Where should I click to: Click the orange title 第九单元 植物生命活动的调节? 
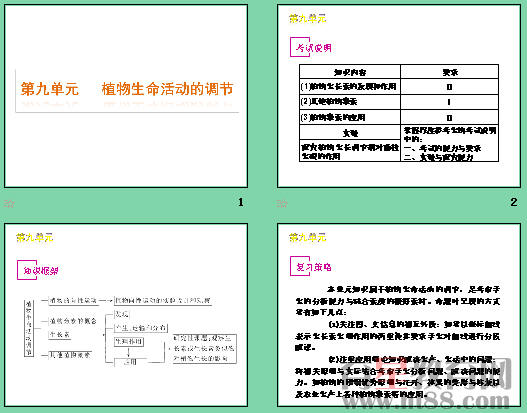(127, 89)
